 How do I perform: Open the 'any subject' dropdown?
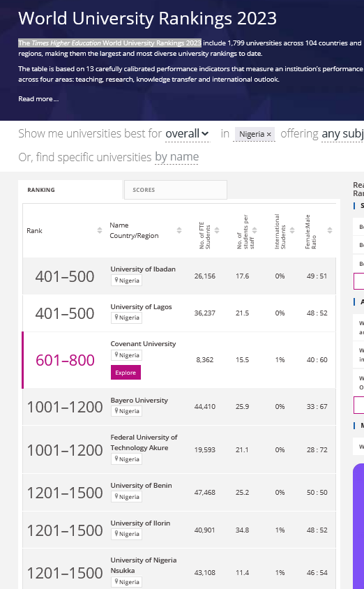(x=342, y=134)
